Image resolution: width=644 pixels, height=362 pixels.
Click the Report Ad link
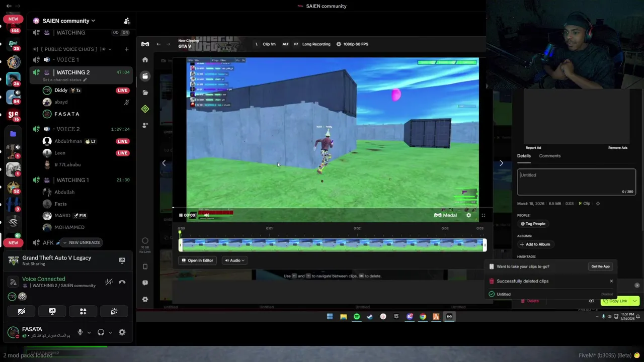(533, 148)
